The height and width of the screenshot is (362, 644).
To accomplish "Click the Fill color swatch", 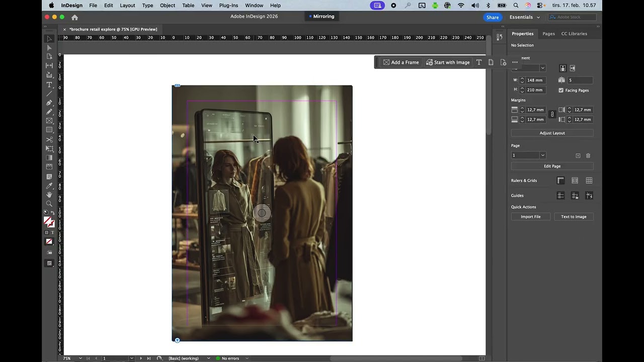I will 47,220.
